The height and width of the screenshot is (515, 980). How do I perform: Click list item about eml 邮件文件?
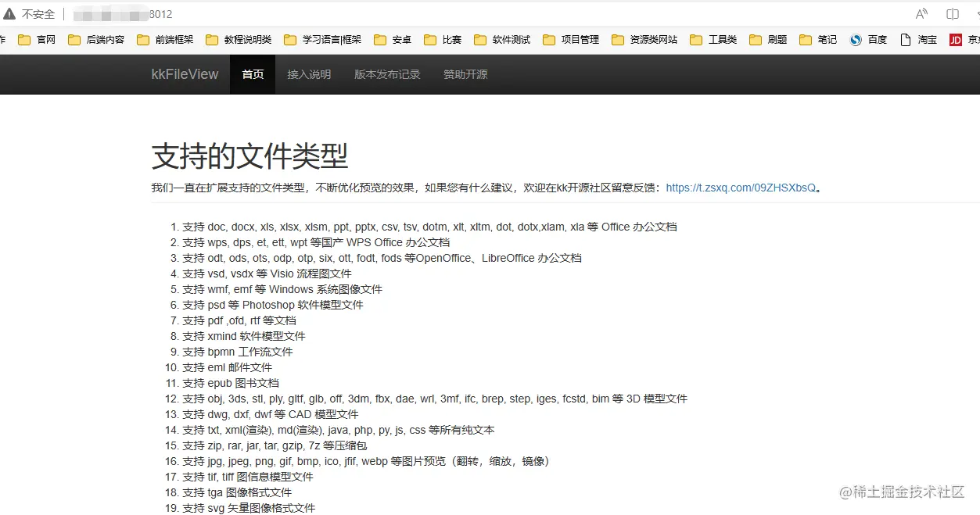tap(228, 367)
